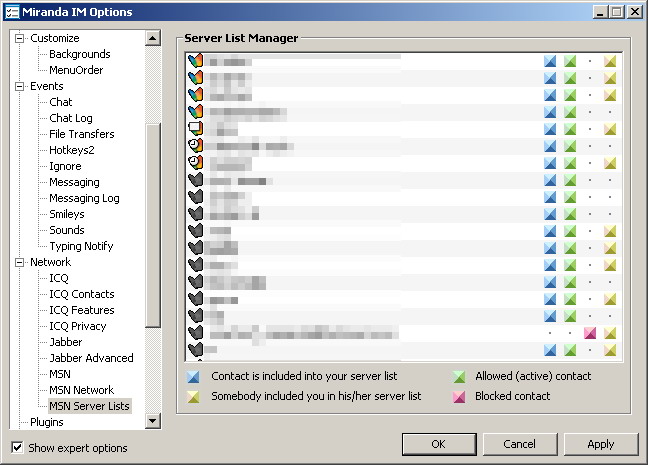Collapse the Network tree node
This screenshot has height=465, width=648.
(x=19, y=262)
